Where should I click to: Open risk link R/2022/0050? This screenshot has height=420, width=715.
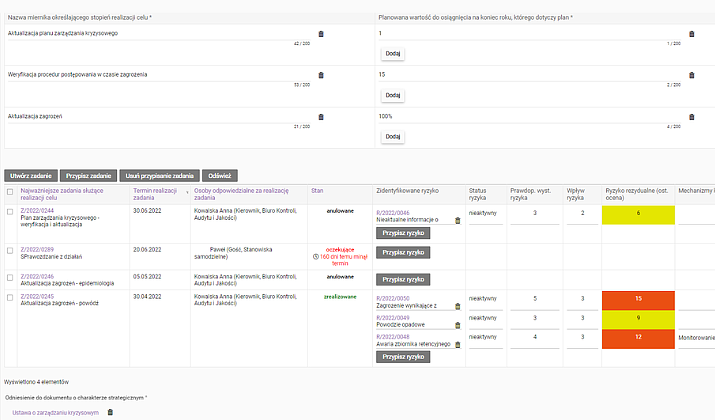coord(393,298)
